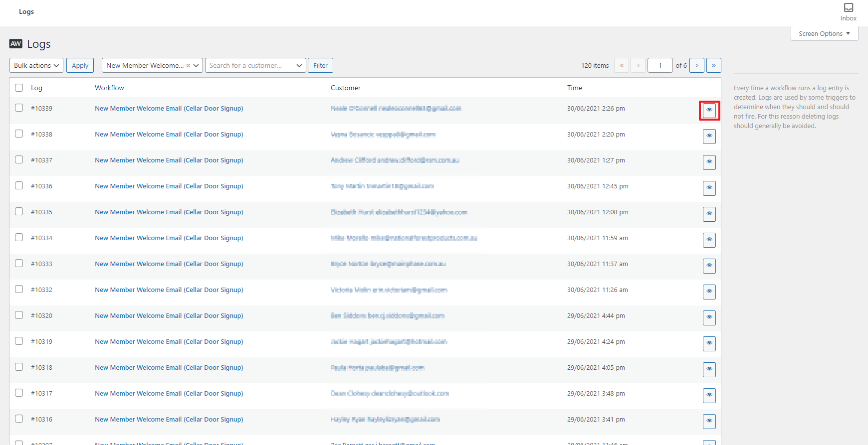The height and width of the screenshot is (445, 868).
Task: Click log number #10333 text
Action: pyautogui.click(x=41, y=264)
